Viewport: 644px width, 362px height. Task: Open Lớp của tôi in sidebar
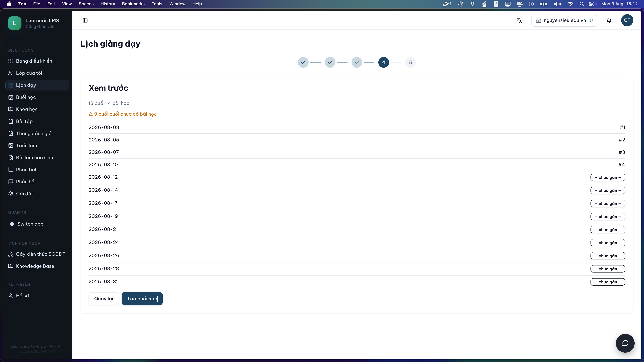pos(37,73)
